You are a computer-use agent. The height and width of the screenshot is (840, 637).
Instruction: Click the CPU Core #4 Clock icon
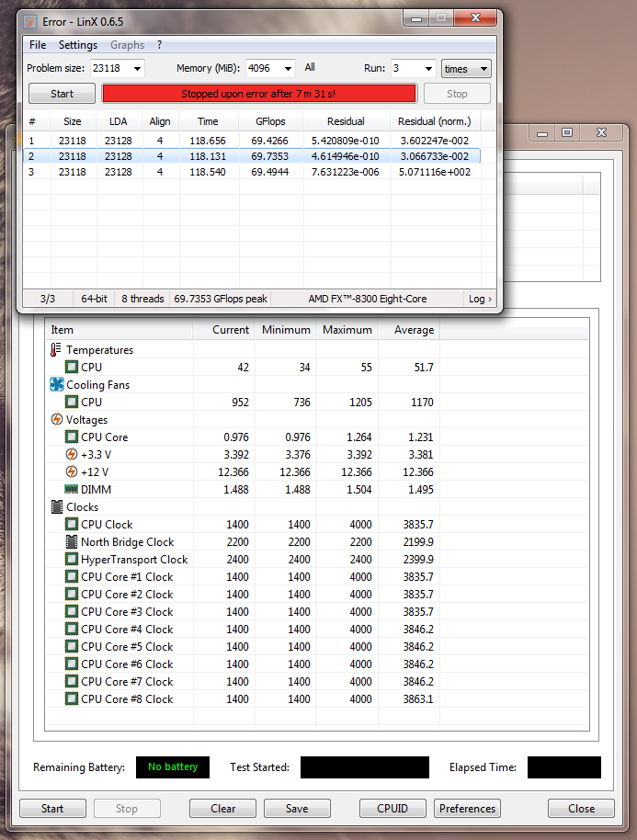click(x=72, y=629)
